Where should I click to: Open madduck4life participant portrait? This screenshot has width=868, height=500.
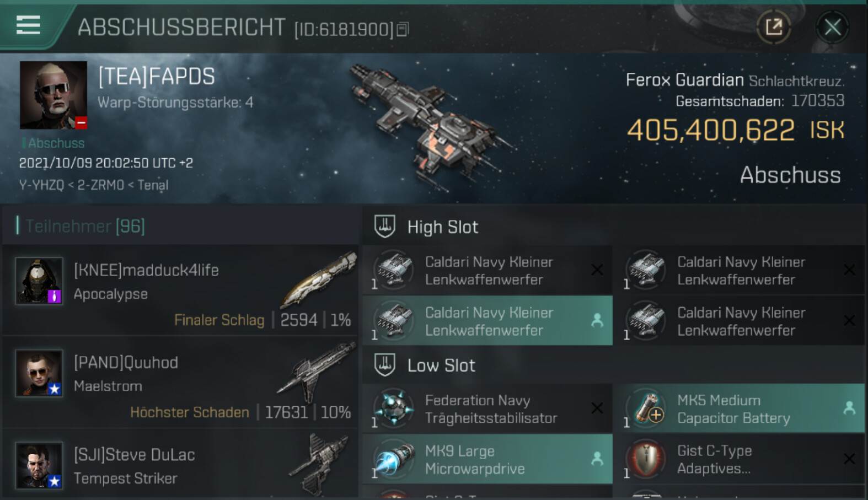(x=39, y=281)
